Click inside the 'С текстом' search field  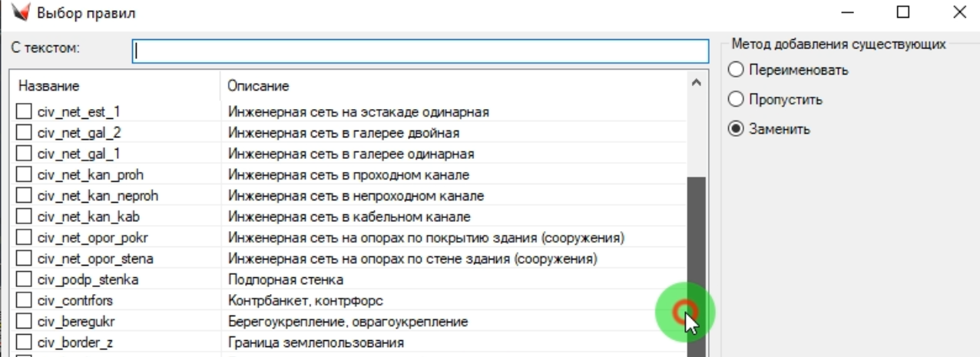(x=419, y=51)
